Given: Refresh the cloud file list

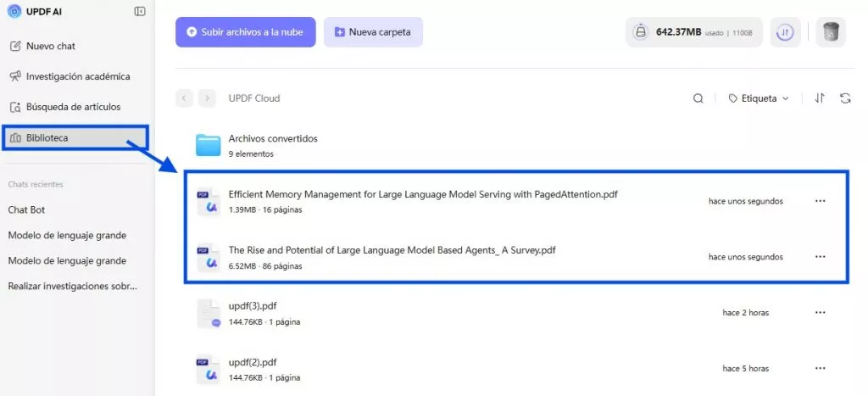Looking at the screenshot, I should [x=845, y=98].
